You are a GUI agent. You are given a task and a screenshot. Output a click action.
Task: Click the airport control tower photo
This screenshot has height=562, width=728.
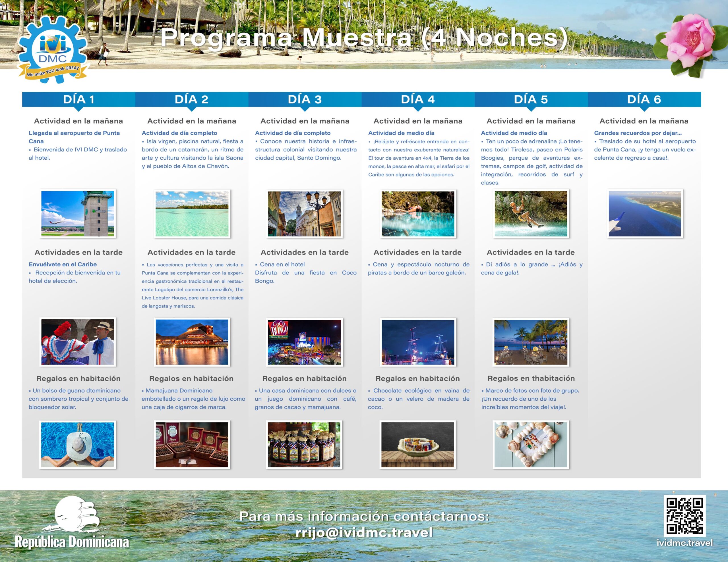point(78,214)
